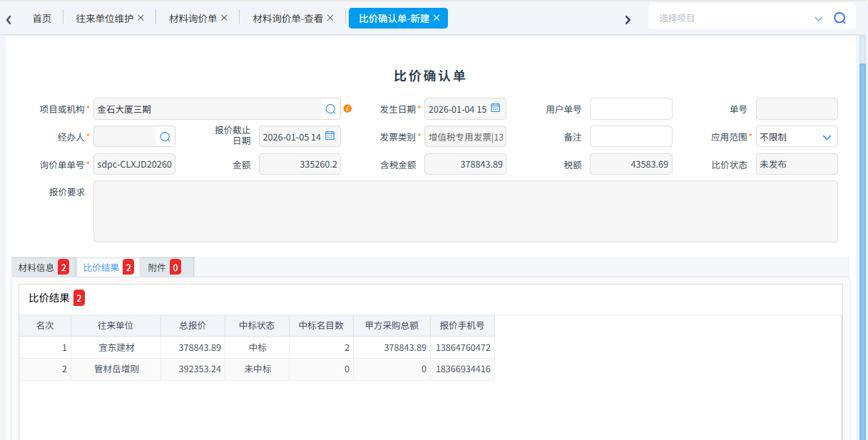Click the 备注 input field
Screen dimensions: 868x440
pos(630,136)
